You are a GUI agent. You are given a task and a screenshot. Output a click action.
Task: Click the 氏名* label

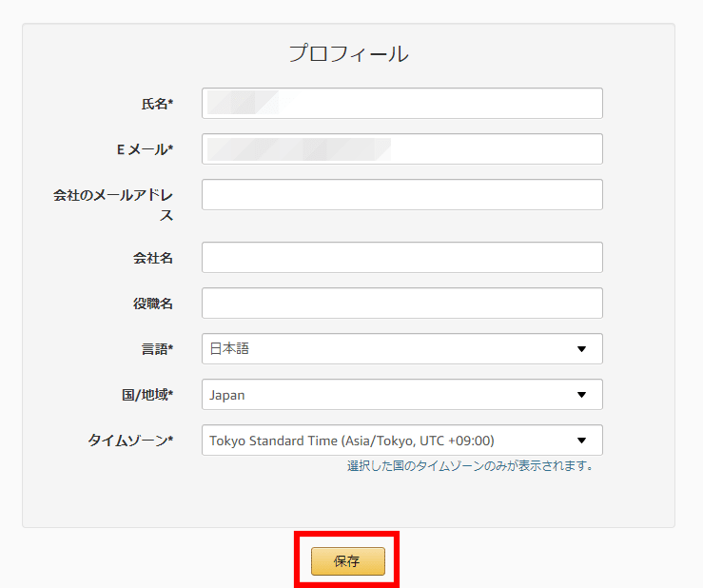[x=157, y=104]
